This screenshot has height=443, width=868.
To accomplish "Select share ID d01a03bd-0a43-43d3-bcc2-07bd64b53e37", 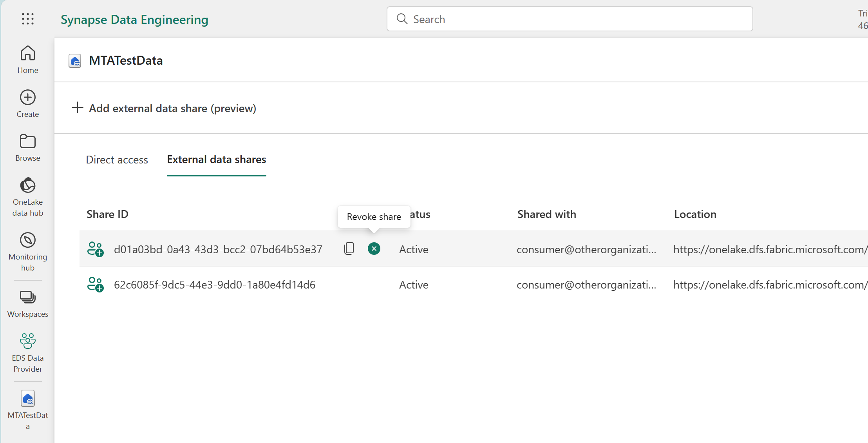I will tap(218, 249).
